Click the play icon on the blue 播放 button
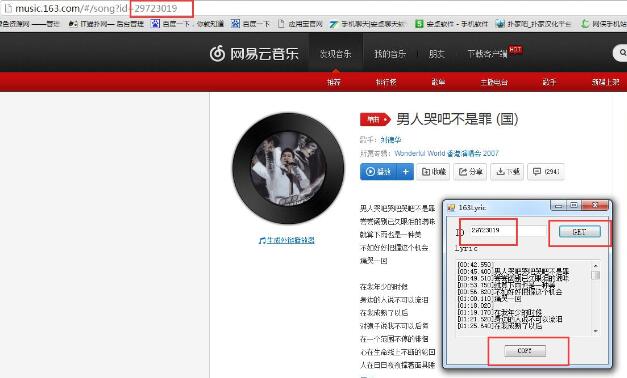 (x=370, y=172)
